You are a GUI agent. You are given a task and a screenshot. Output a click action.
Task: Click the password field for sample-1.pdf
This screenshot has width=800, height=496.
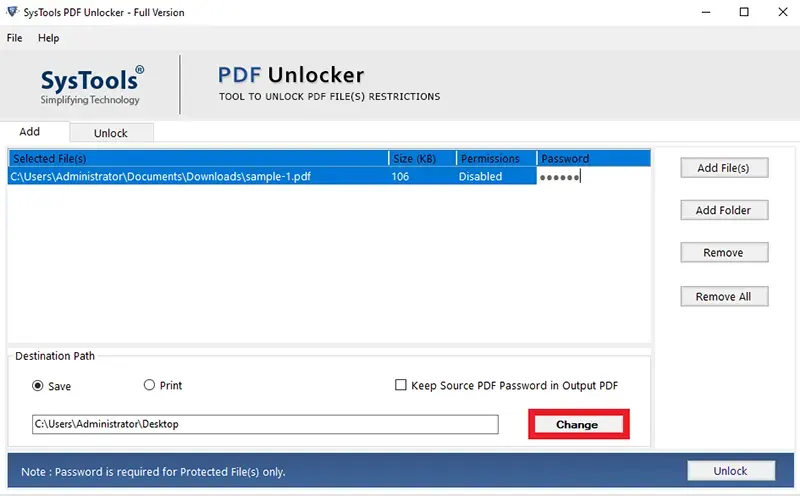click(x=593, y=177)
